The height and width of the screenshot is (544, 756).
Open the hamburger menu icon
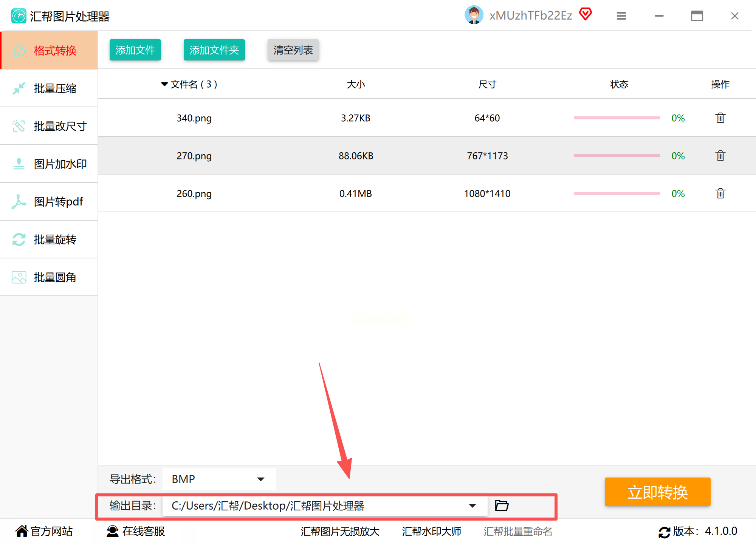tap(621, 16)
